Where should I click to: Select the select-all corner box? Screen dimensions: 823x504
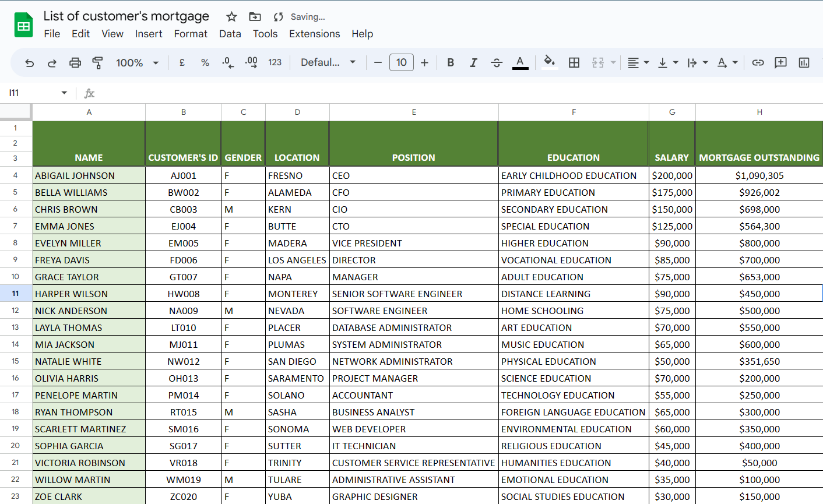(16, 112)
